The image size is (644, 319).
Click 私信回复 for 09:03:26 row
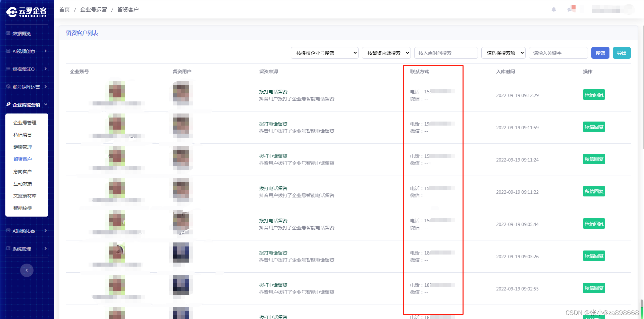pyautogui.click(x=594, y=256)
